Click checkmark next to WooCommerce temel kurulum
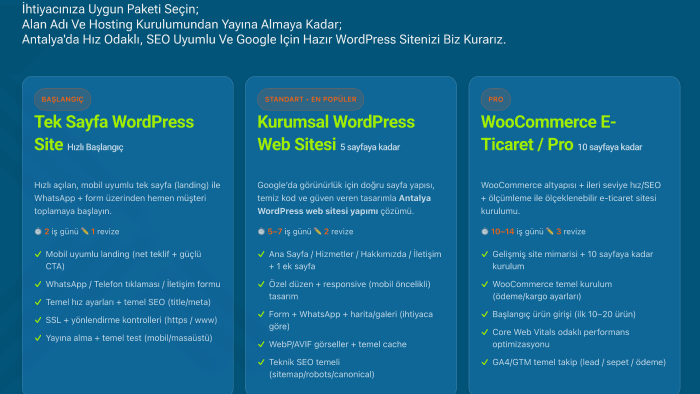The image size is (700, 394). 484,284
